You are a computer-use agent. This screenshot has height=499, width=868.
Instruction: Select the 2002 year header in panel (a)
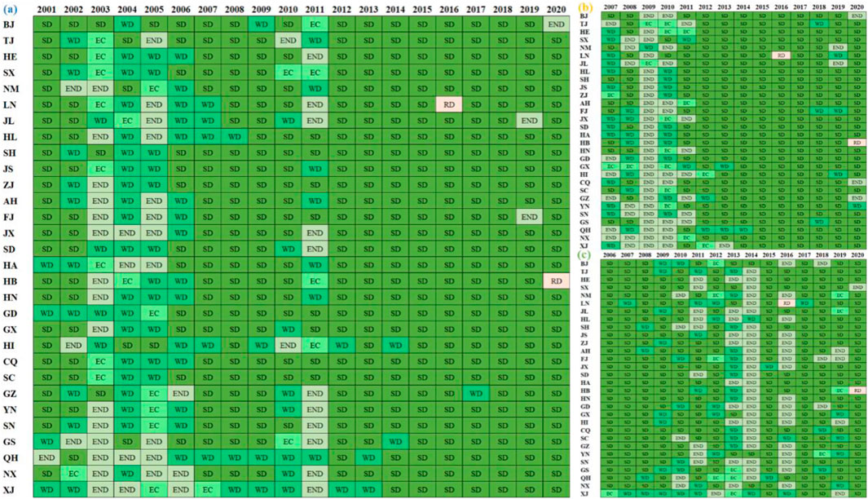coord(73,10)
